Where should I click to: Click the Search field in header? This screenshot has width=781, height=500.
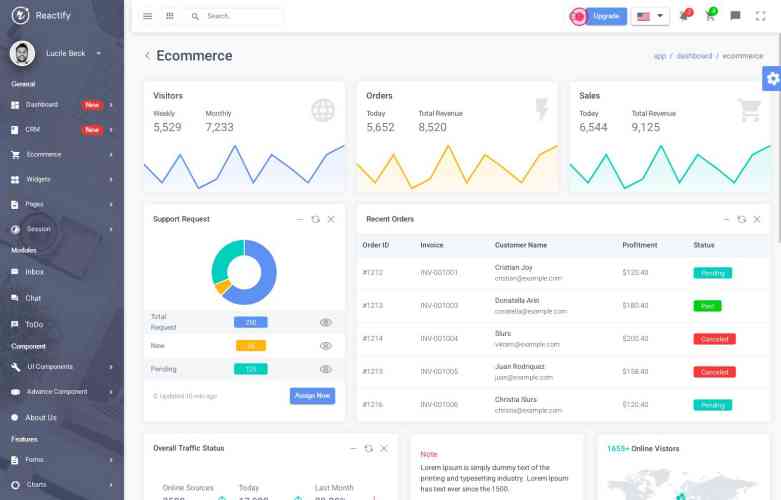click(233, 16)
